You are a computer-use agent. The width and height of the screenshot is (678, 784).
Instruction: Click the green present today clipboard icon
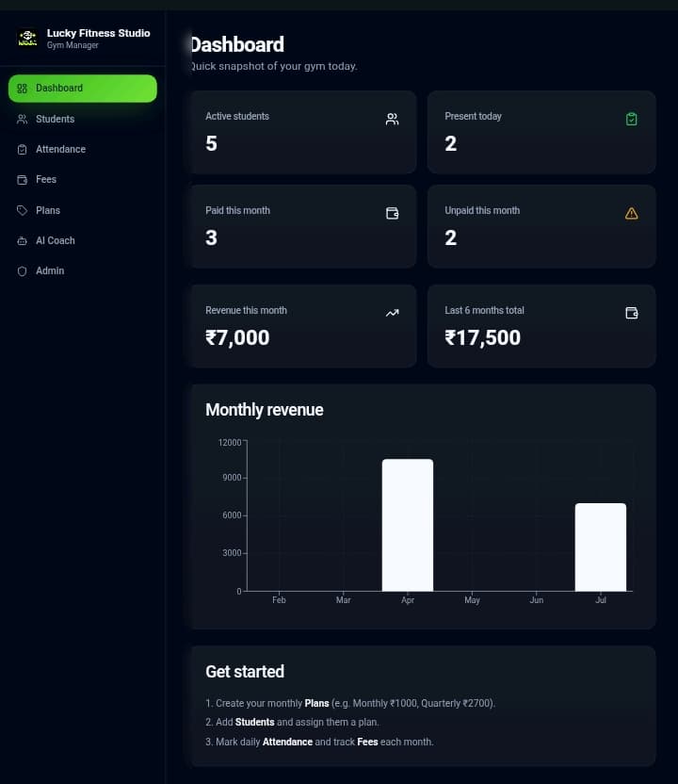631,119
